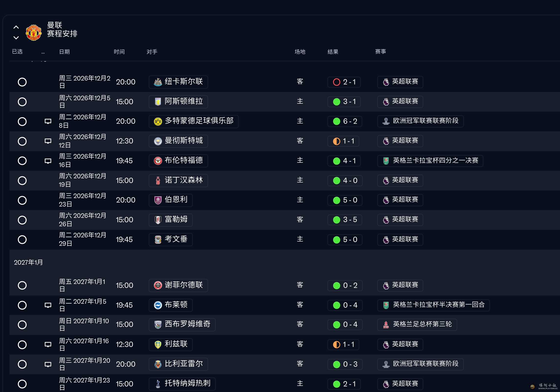Click the 2027年1月 month group header
Screen dimensions: 560x392
pos(28,262)
